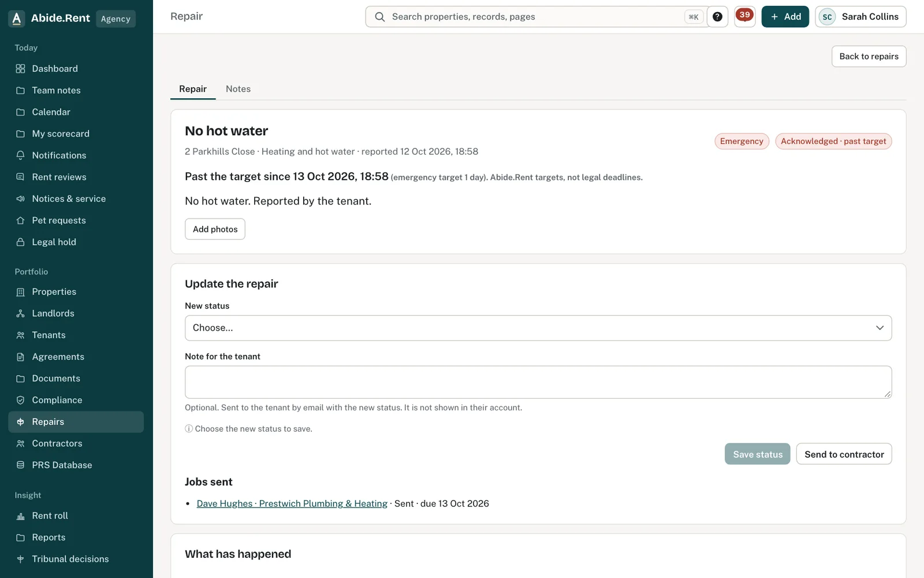Click the Send to contractor button
924x578 pixels.
pos(844,454)
